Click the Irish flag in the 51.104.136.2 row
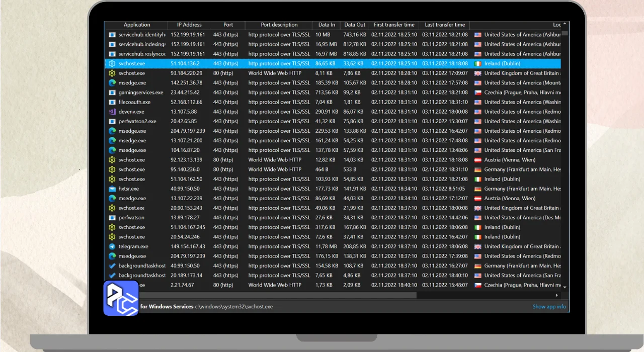644x352 pixels. click(478, 64)
